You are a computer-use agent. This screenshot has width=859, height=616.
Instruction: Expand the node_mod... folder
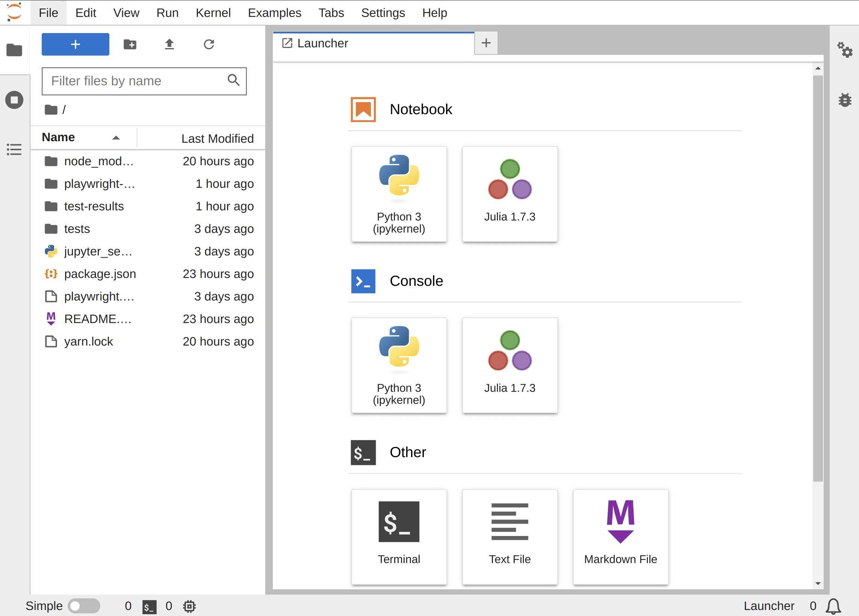click(99, 161)
